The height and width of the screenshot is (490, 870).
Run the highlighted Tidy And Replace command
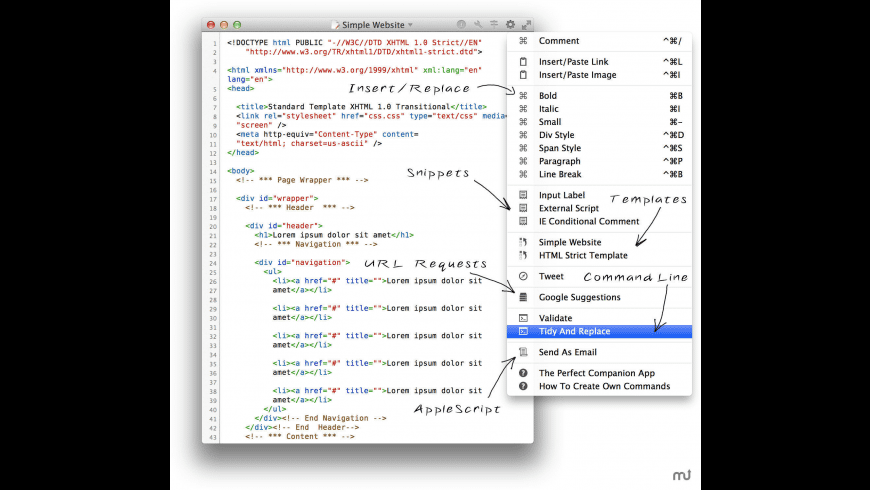coord(599,331)
